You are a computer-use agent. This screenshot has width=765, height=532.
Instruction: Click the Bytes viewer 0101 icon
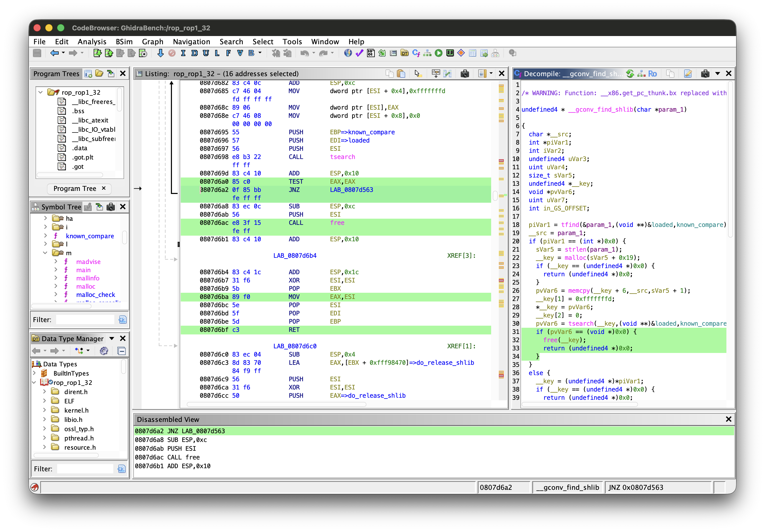coord(370,53)
